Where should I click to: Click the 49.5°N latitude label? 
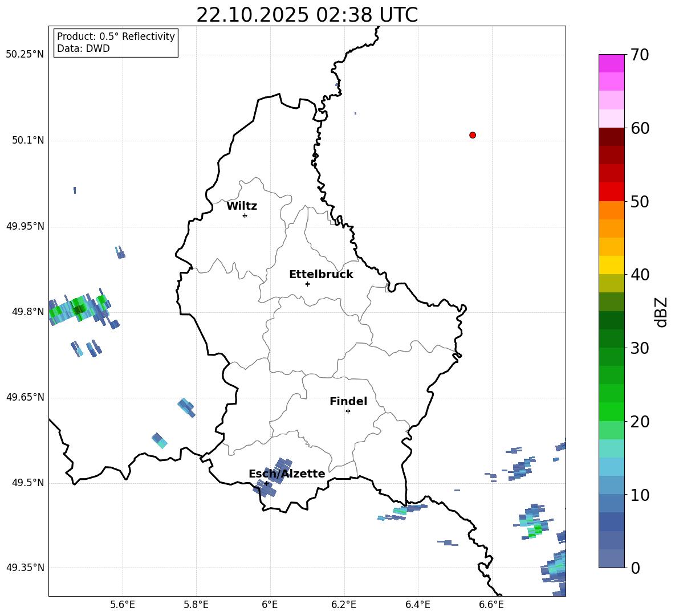[28, 483]
